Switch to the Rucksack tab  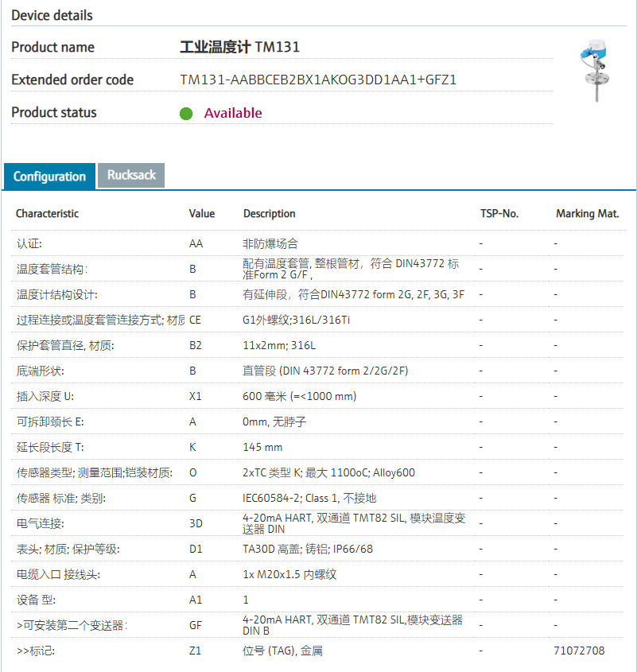(x=131, y=175)
